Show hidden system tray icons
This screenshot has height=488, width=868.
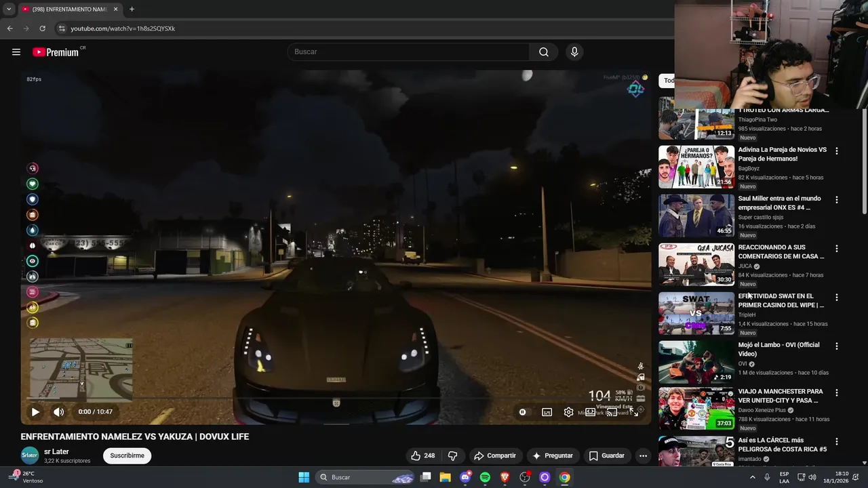[752, 477]
